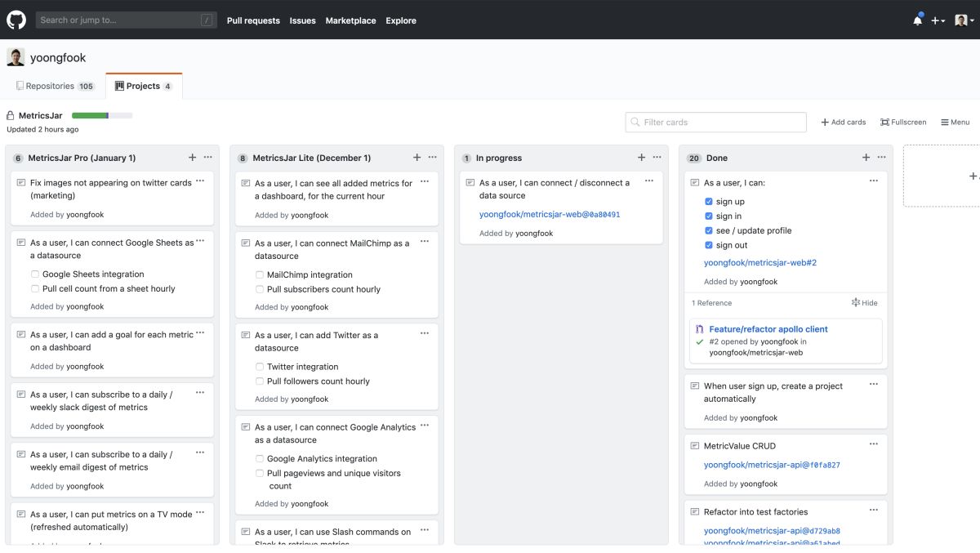Viewport: 980px width, 553px height.
Task: Open the user avatar menu in header
Action: (964, 20)
